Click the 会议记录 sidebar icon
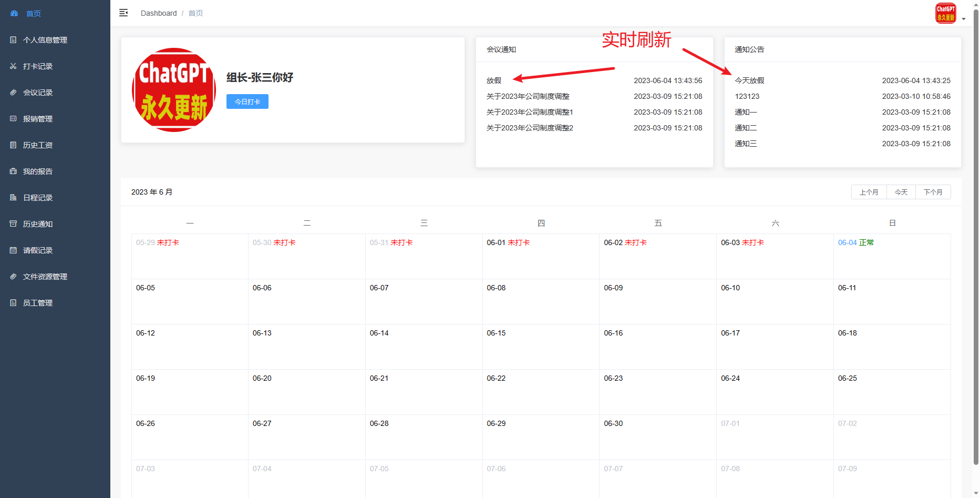Image resolution: width=980 pixels, height=498 pixels. (x=13, y=93)
